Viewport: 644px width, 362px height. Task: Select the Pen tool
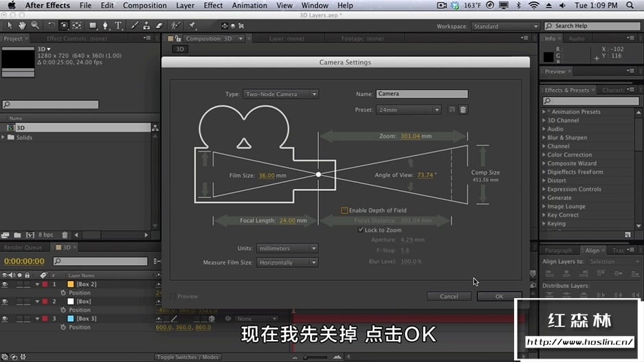tap(106, 25)
